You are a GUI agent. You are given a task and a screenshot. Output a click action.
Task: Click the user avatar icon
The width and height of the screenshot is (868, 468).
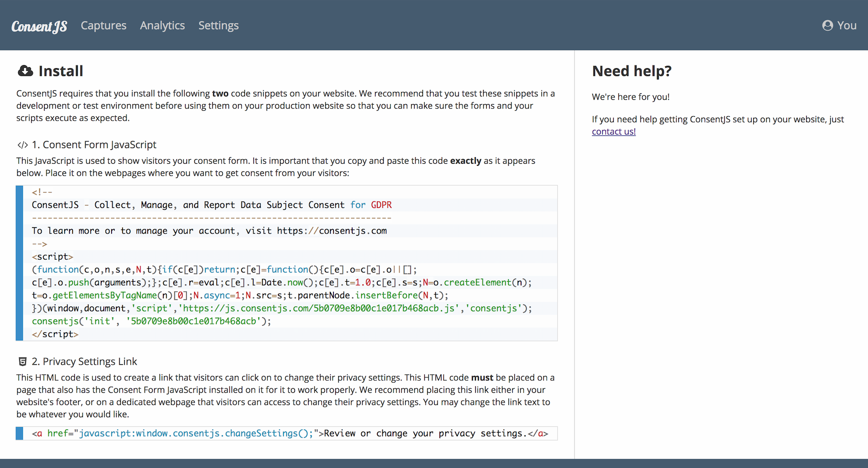click(x=828, y=26)
